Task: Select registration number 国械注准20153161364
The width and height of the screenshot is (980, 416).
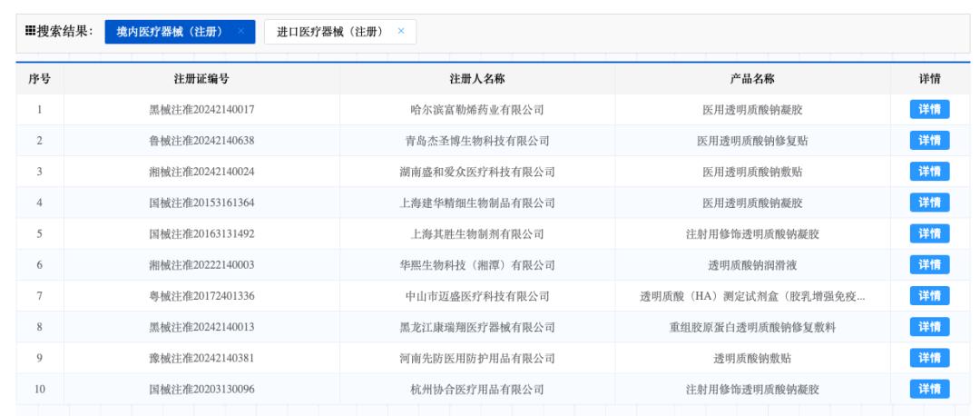Action: (201, 203)
